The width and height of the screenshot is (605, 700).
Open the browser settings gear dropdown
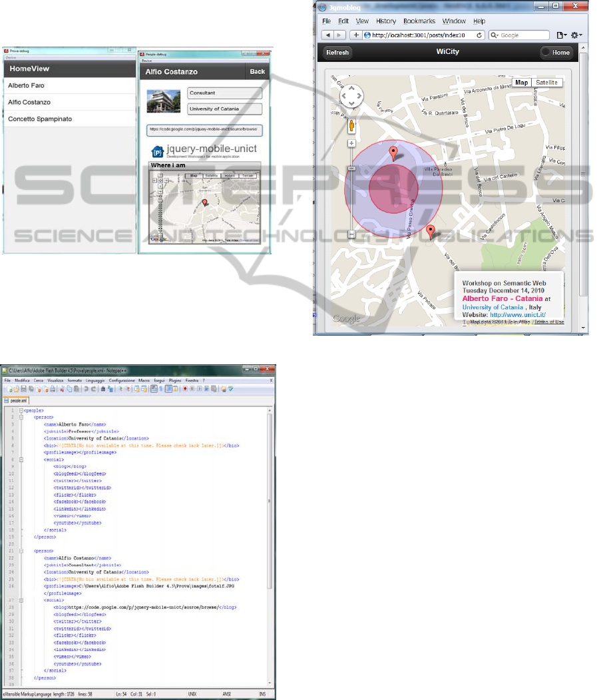(575, 35)
